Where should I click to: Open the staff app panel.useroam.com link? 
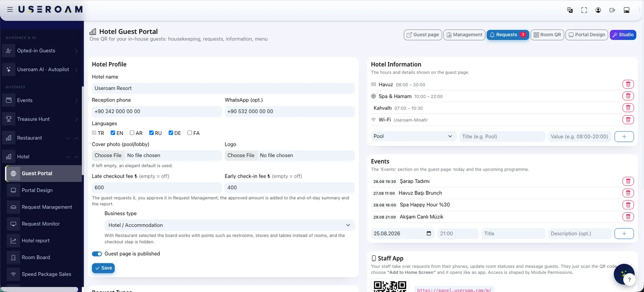pos(454,290)
